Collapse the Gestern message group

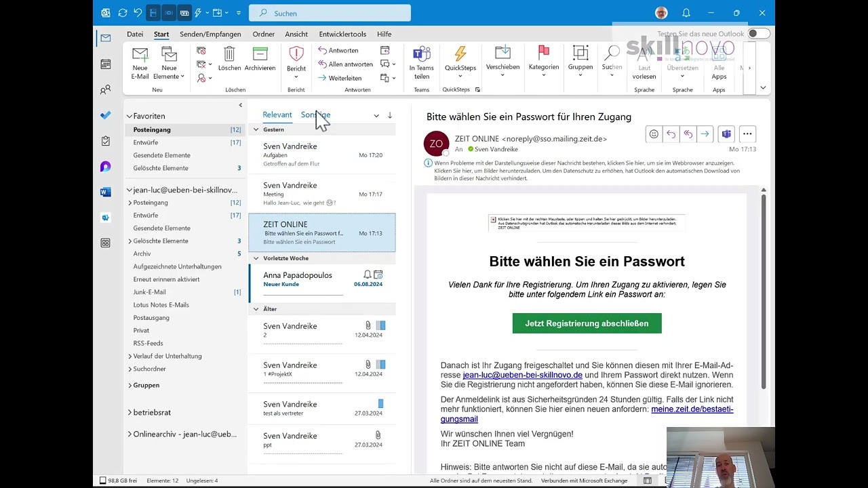[256, 129]
